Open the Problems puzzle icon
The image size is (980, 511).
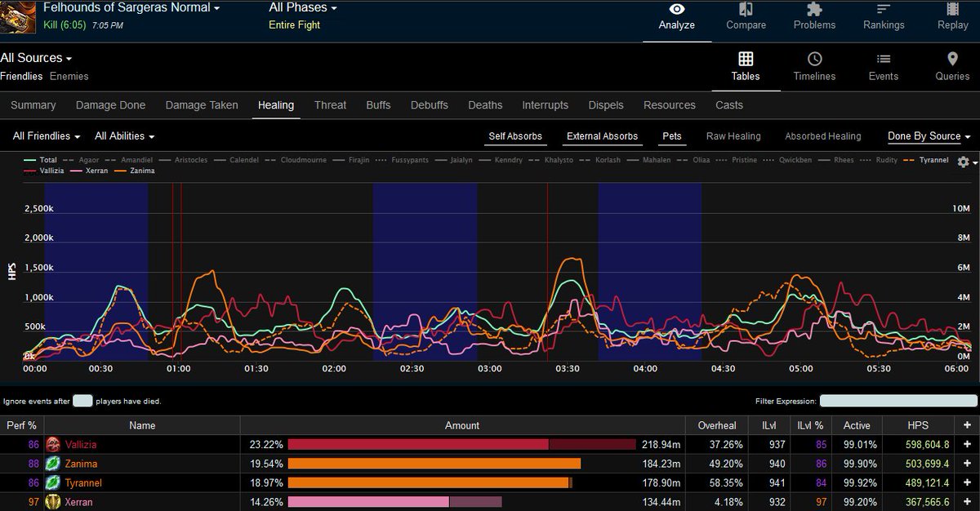[814, 10]
